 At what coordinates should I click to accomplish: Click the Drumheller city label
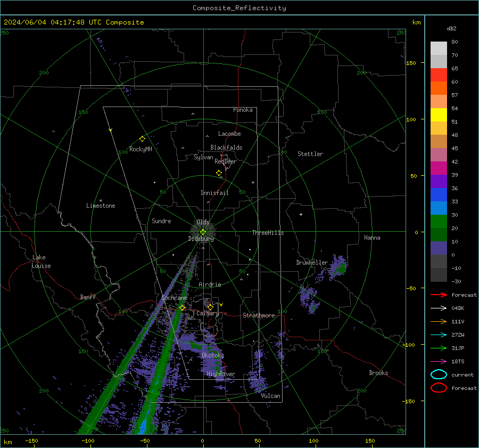[312, 263]
